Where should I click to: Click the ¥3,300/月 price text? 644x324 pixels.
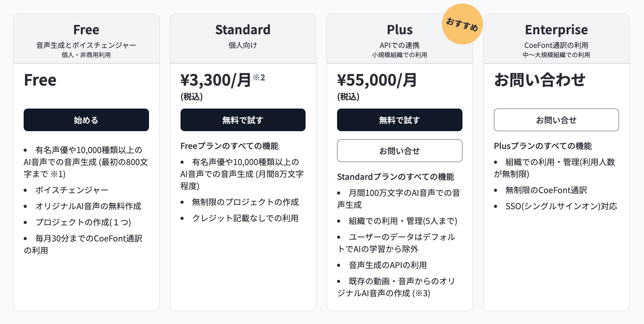[x=216, y=80]
